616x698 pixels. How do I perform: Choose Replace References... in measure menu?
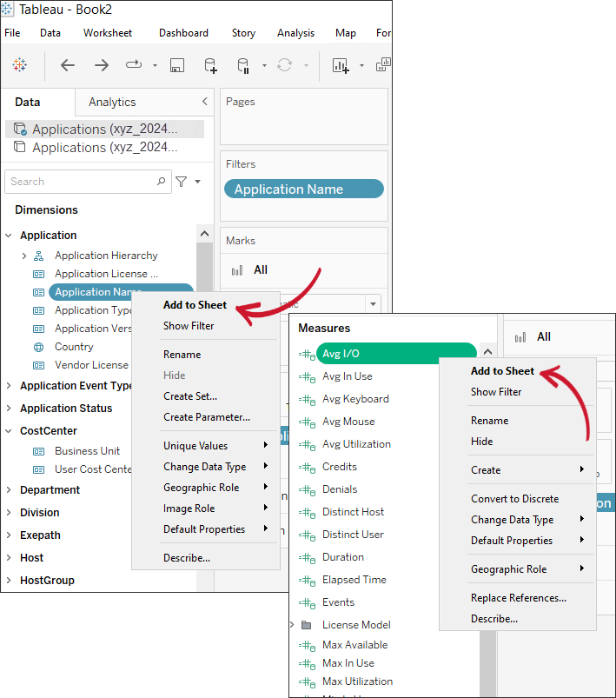click(519, 598)
